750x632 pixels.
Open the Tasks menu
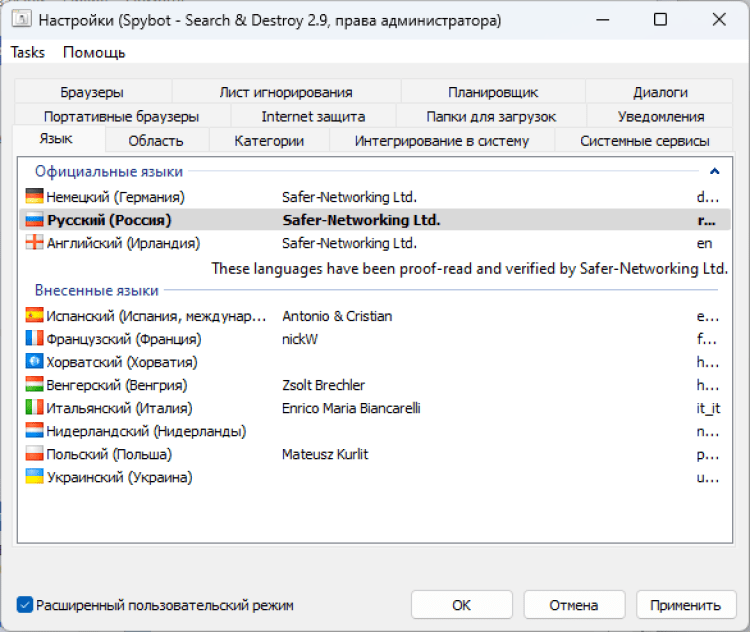coord(28,52)
